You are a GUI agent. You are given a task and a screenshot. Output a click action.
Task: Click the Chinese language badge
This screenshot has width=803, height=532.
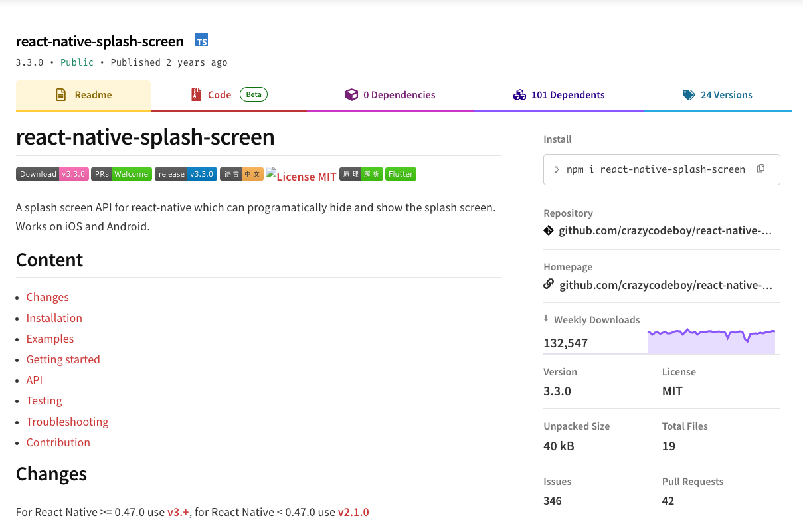(x=242, y=174)
